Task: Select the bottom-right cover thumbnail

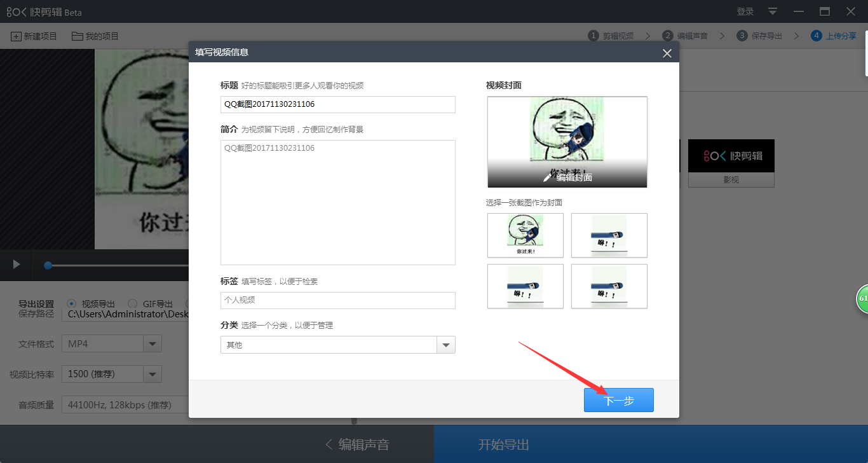Action: point(609,286)
